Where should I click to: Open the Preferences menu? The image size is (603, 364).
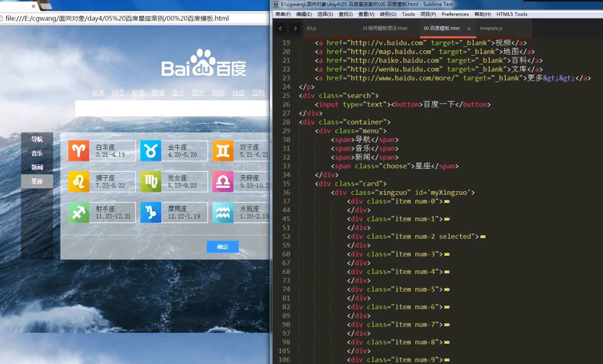coord(455,14)
